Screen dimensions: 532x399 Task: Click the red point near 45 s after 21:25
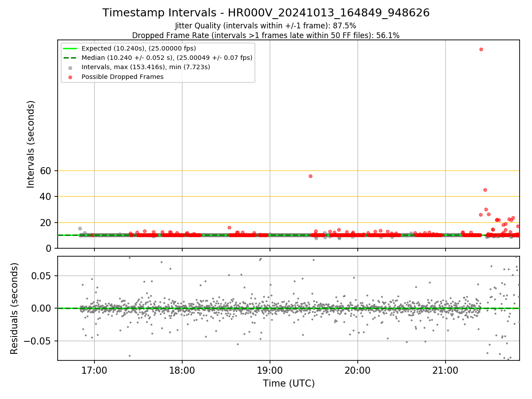(485, 190)
